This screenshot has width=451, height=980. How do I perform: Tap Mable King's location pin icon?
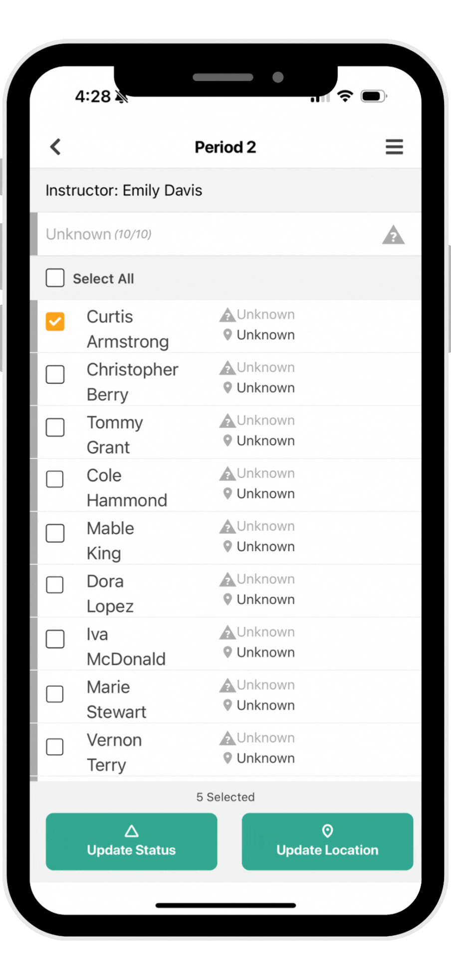pos(227,546)
